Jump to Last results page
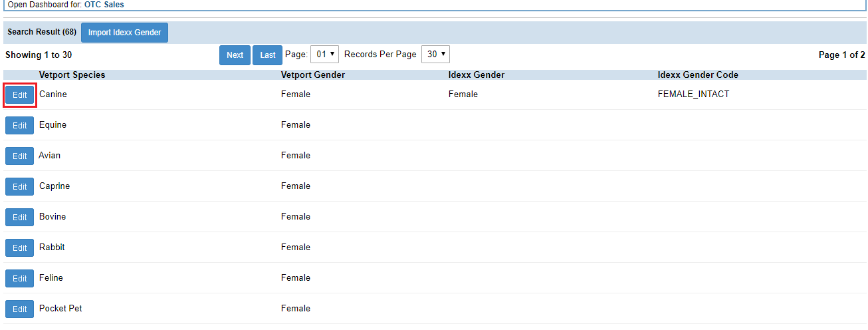The image size is (868, 330). 268,55
